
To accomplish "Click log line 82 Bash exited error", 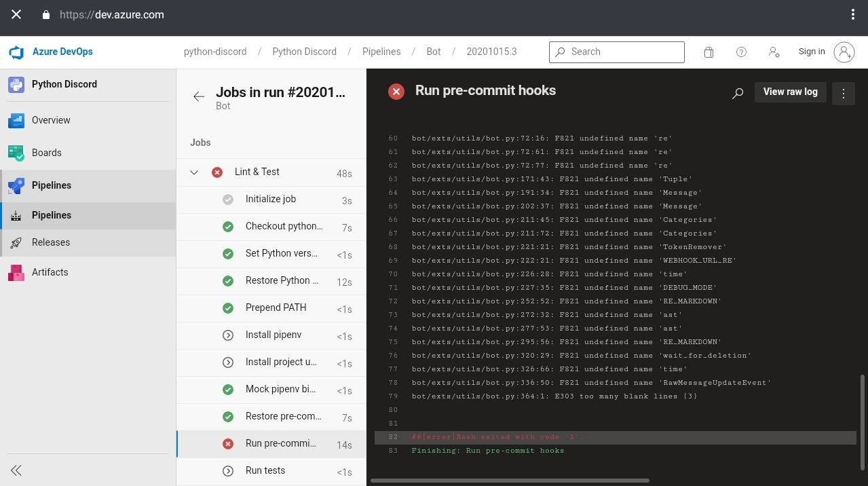I will (x=616, y=437).
